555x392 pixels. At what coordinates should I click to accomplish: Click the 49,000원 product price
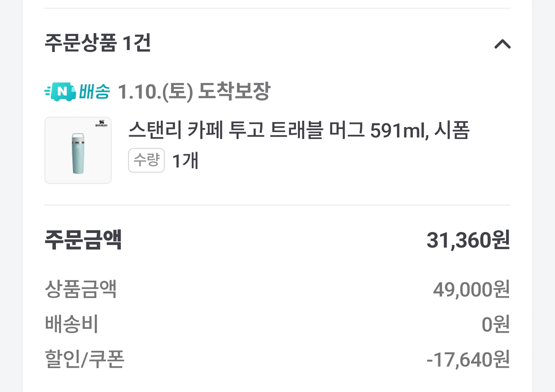pos(471,290)
